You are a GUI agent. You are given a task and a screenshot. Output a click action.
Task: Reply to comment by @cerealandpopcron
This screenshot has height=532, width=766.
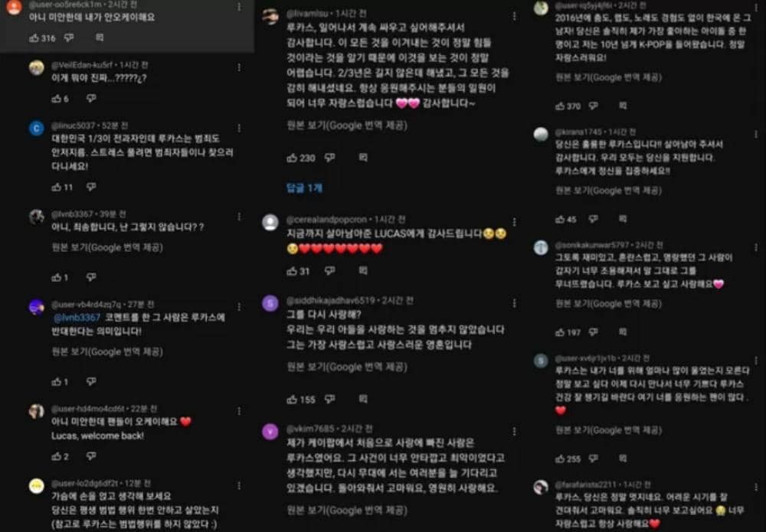pyautogui.click(x=363, y=270)
